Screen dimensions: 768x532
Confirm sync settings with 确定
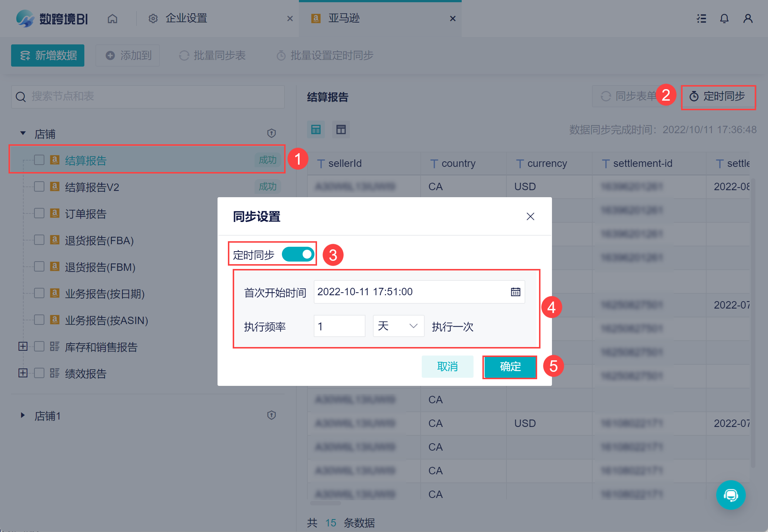[x=510, y=367]
